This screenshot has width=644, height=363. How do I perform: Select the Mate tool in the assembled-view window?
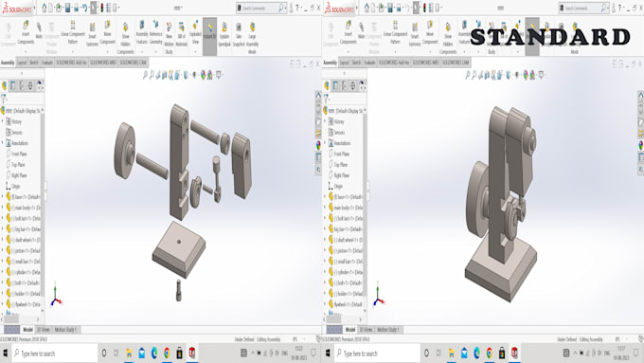click(x=362, y=31)
